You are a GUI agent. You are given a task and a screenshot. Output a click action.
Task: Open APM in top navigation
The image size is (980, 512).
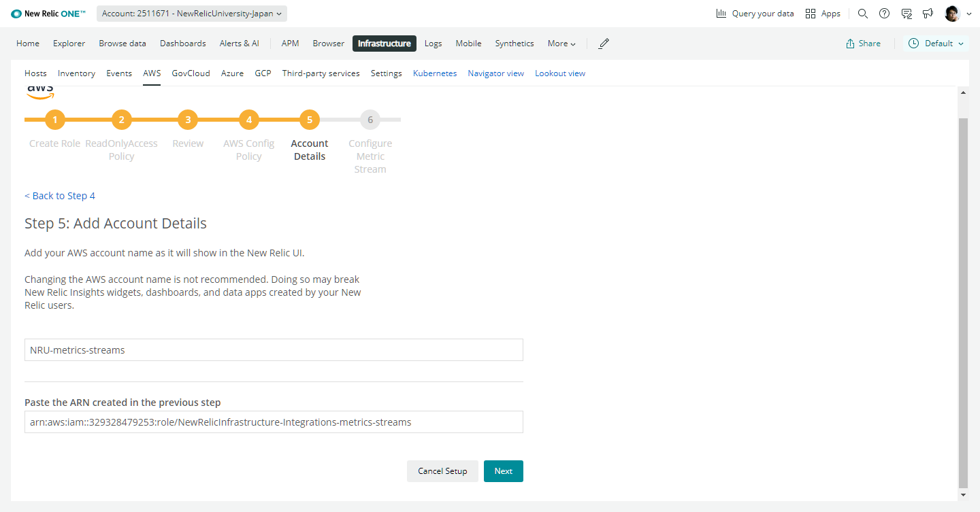290,44
